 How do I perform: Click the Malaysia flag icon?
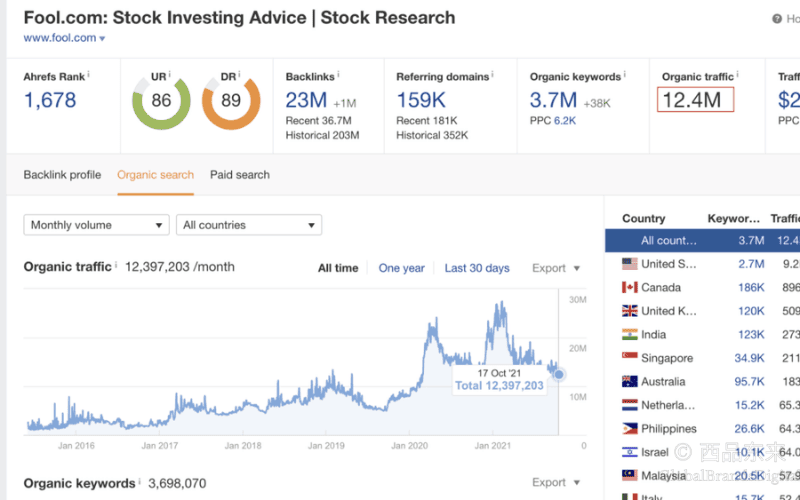(x=630, y=476)
